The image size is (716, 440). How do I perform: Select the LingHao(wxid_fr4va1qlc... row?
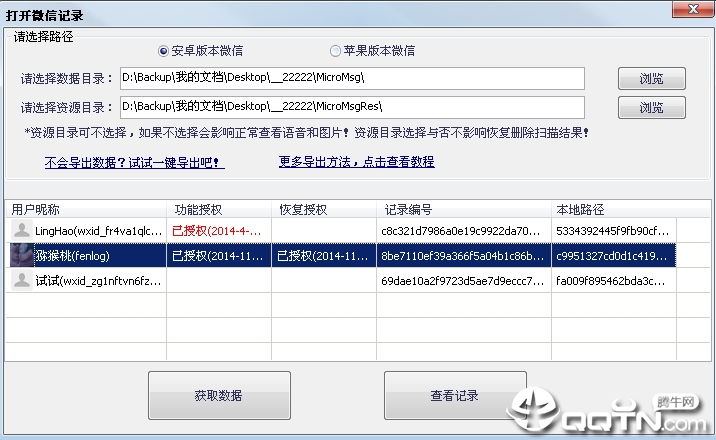341,230
